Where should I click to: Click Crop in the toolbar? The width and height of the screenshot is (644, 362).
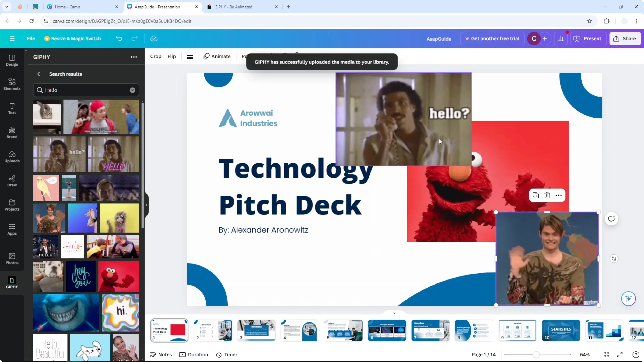[156, 56]
